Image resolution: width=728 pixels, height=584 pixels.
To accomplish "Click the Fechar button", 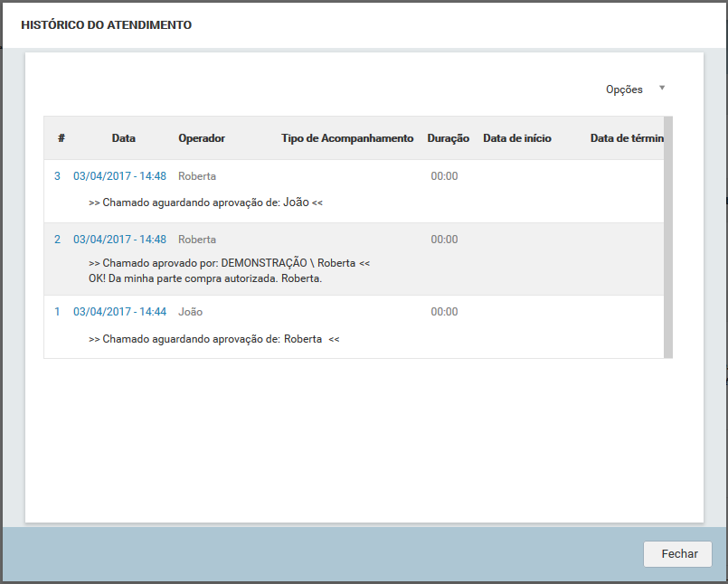I will coord(677,554).
